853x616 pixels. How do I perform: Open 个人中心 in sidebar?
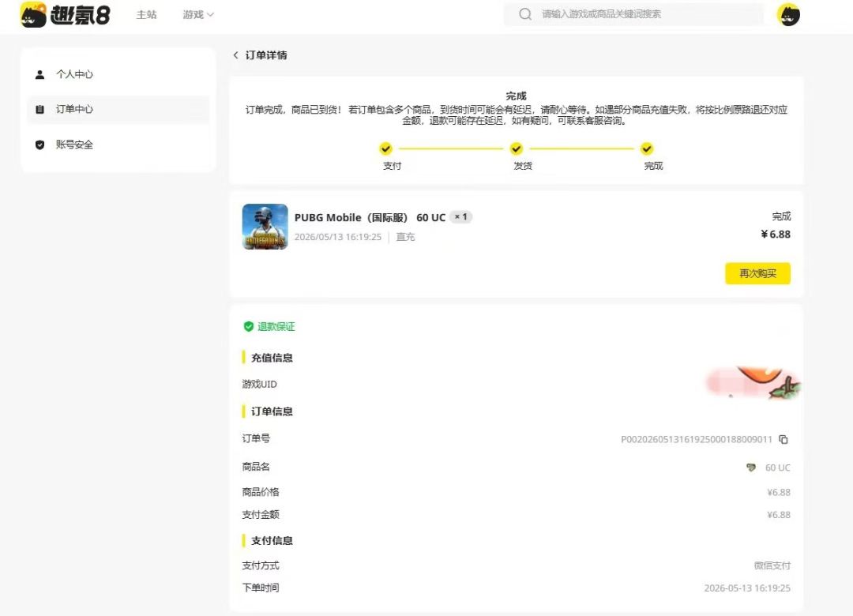[x=118, y=74]
